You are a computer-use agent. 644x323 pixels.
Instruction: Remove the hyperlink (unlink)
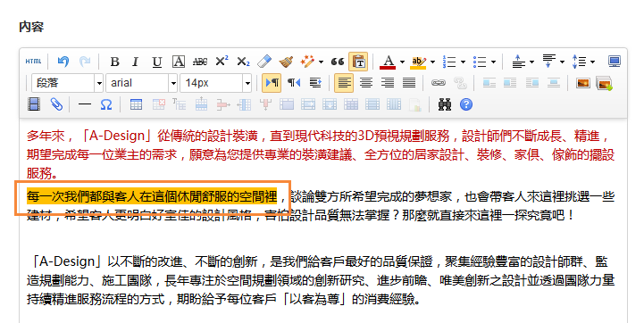[x=460, y=83]
